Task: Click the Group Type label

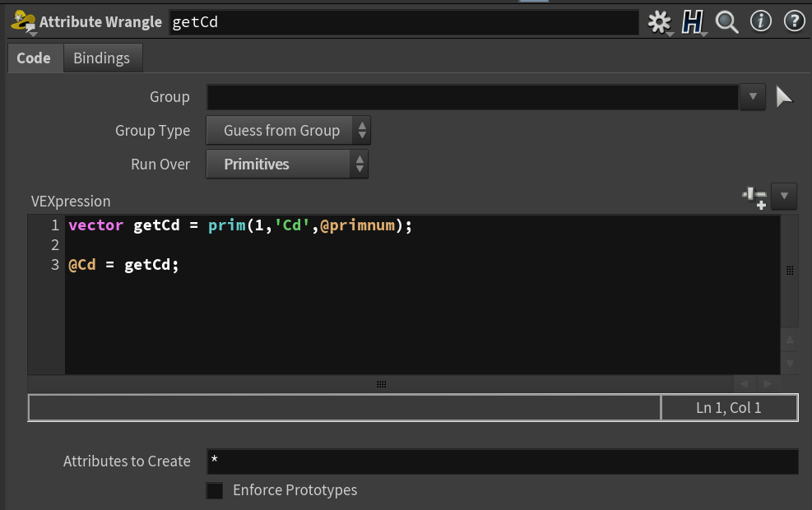Action: click(x=153, y=131)
